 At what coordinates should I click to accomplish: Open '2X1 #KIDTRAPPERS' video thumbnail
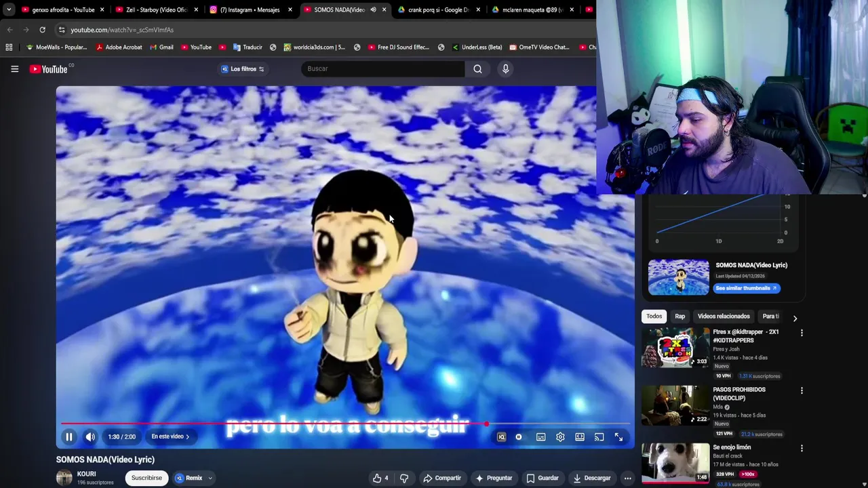675,347
